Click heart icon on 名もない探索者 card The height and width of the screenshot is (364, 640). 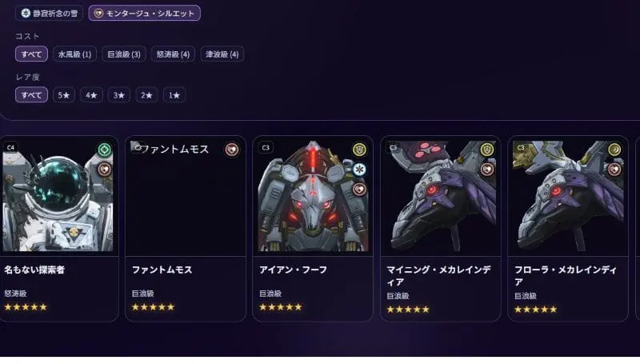pos(105,170)
